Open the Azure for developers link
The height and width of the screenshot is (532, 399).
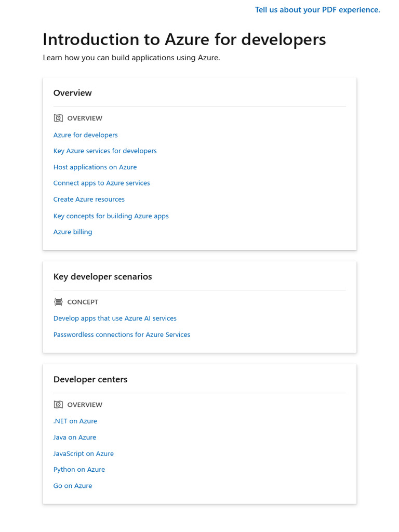point(86,135)
